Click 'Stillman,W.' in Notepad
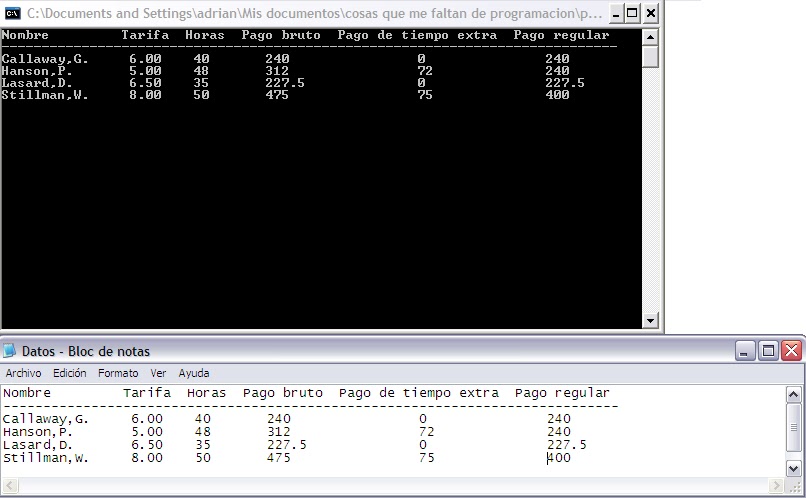The image size is (806, 498). click(45, 458)
